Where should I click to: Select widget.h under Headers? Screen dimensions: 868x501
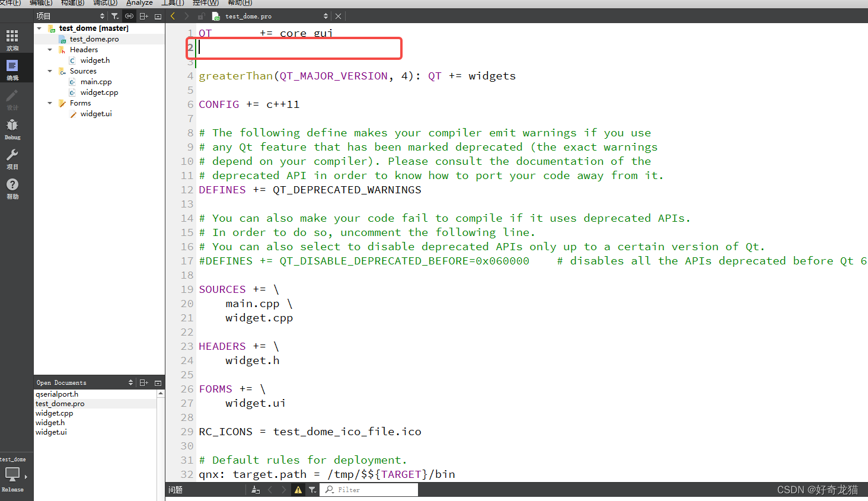pyautogui.click(x=95, y=60)
